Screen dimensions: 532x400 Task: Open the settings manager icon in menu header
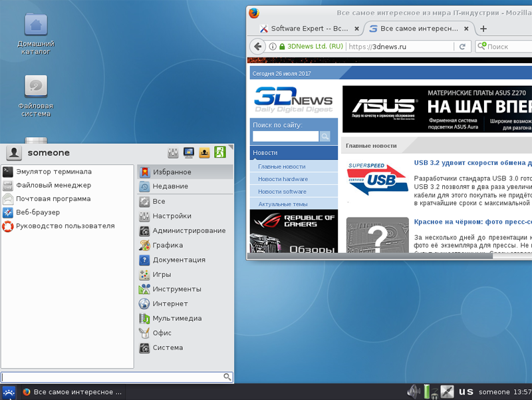click(x=173, y=153)
